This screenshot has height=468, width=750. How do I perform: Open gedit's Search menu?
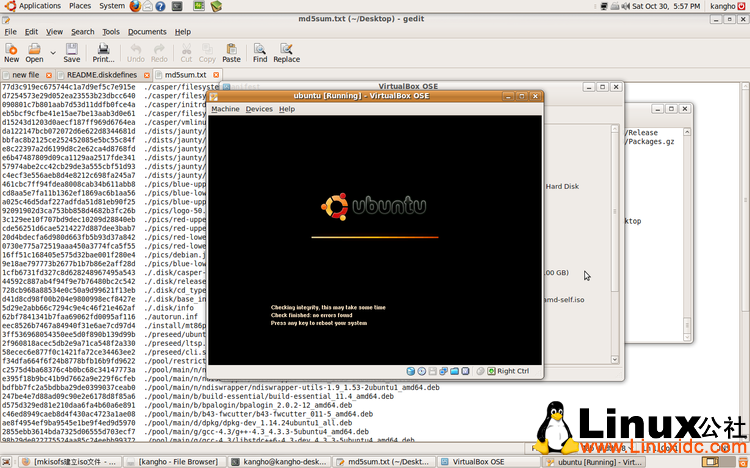[83, 32]
